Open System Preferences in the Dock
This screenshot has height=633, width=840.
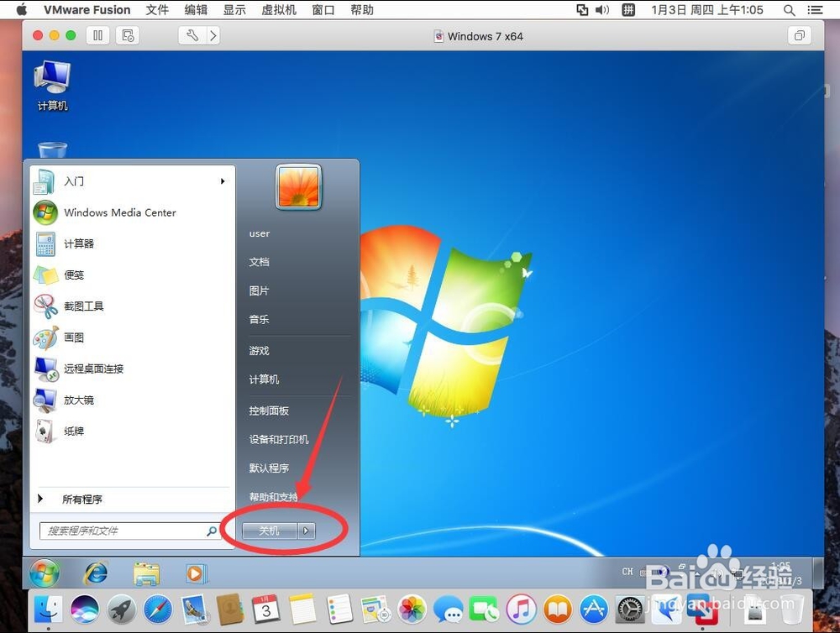(x=631, y=609)
